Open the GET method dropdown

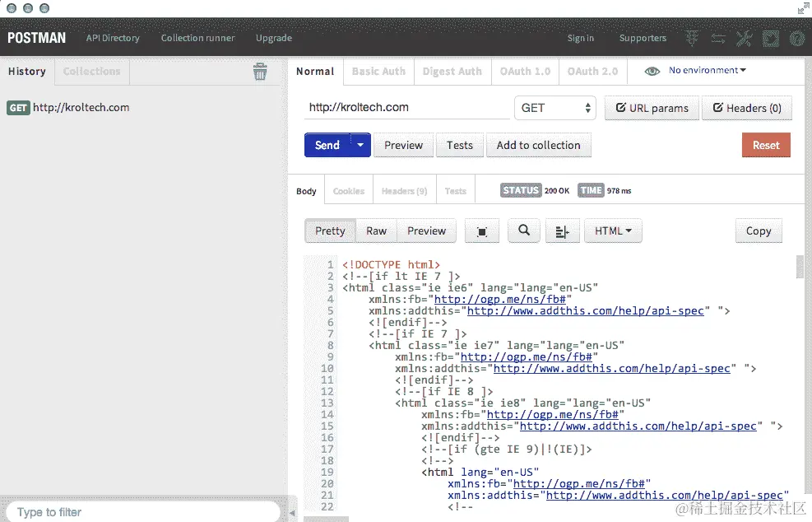(x=555, y=108)
